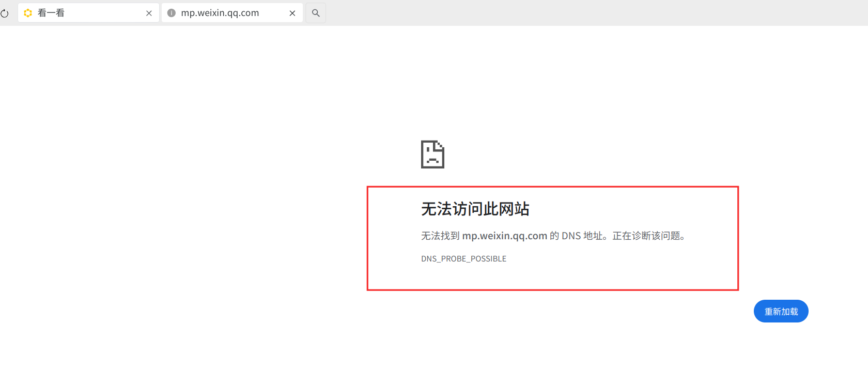Click the circular refresh icon beside the tabs
The width and height of the screenshot is (868, 385).
coord(5,13)
